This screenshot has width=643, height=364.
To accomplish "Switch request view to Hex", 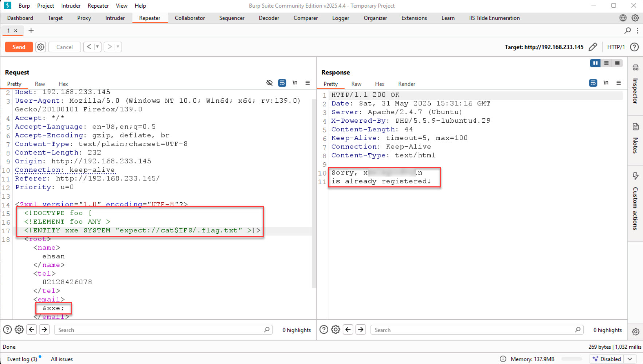I will [x=63, y=84].
